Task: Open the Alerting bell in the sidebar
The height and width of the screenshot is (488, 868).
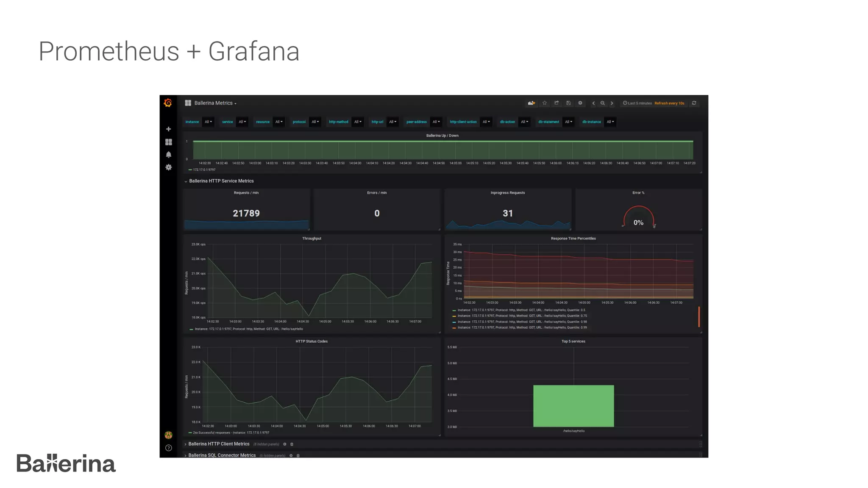Action: 168,155
